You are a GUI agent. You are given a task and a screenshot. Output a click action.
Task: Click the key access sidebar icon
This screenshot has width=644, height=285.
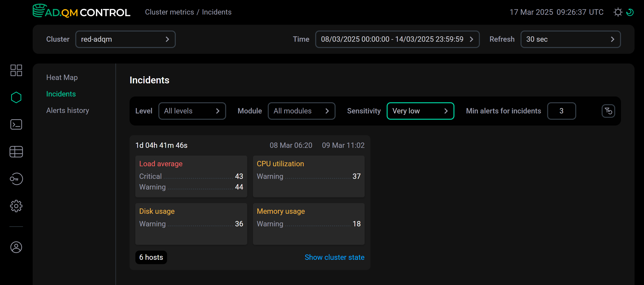pyautogui.click(x=16, y=179)
